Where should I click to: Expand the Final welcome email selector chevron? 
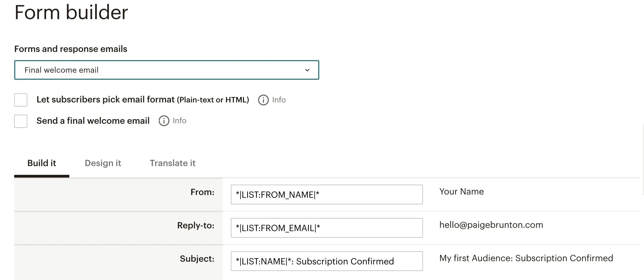point(308,70)
